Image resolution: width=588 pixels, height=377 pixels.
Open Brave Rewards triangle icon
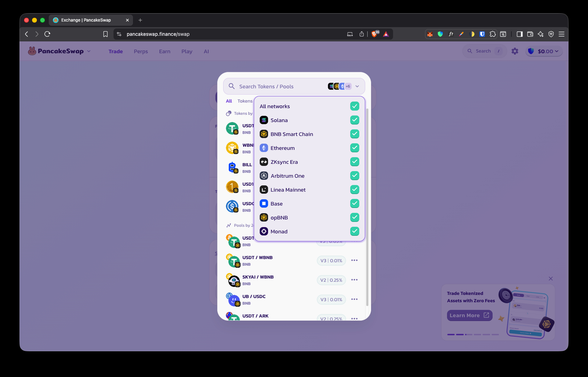pyautogui.click(x=386, y=34)
